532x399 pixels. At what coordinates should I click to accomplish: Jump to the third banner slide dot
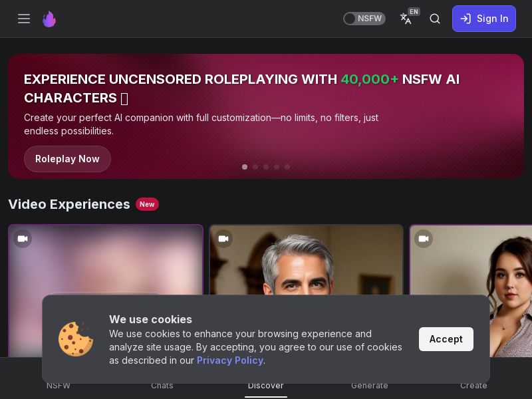click(x=266, y=167)
